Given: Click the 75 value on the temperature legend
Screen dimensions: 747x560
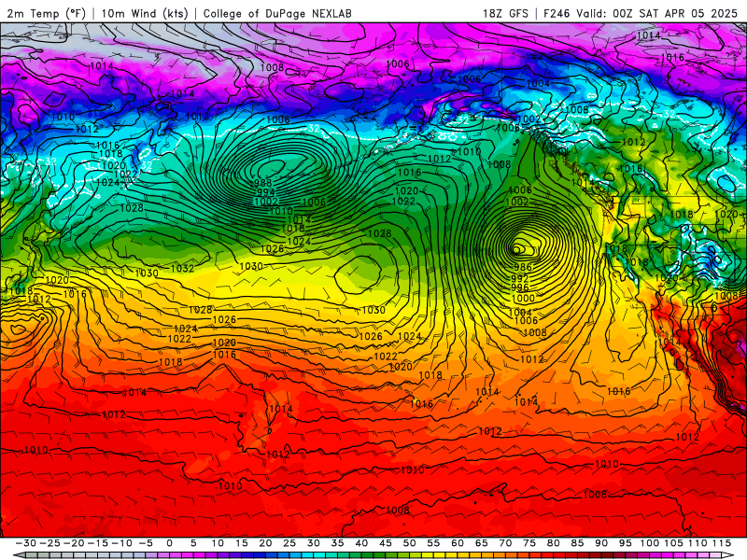Looking at the screenshot, I should pyautogui.click(x=529, y=543).
